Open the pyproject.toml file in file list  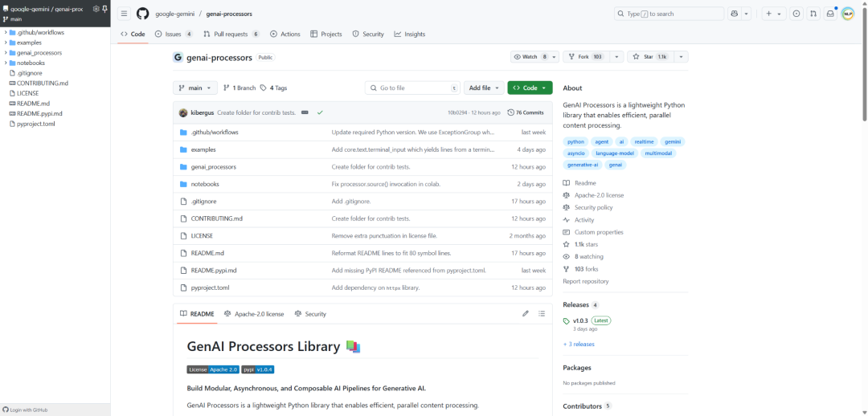tap(210, 288)
